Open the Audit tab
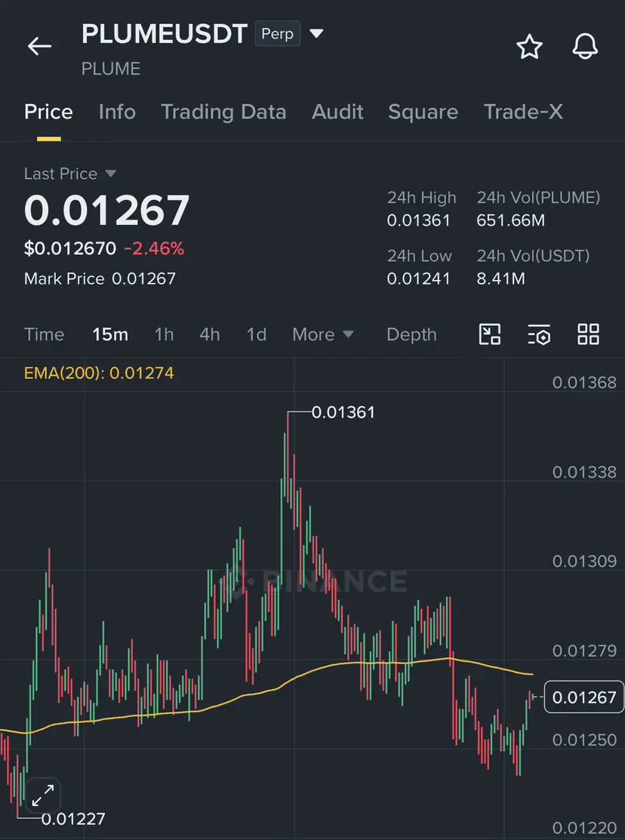 (337, 112)
